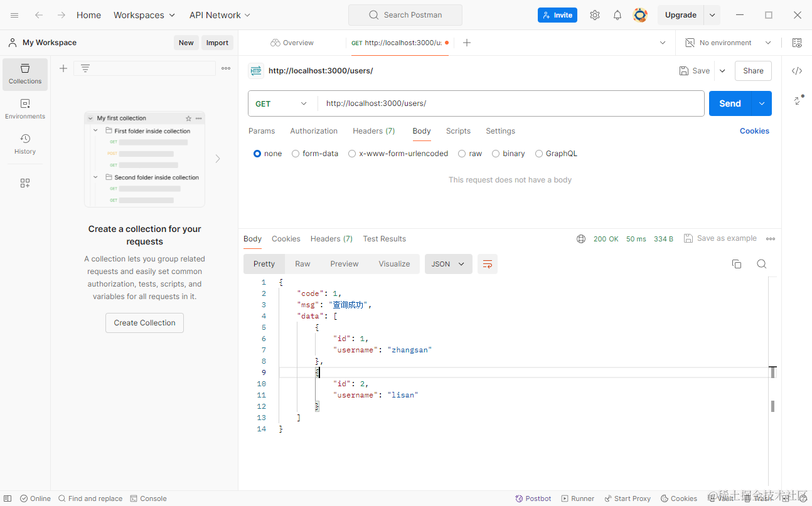Go to the next onboarding slide arrow
Viewport: 812px width, 506px height.
click(x=218, y=159)
